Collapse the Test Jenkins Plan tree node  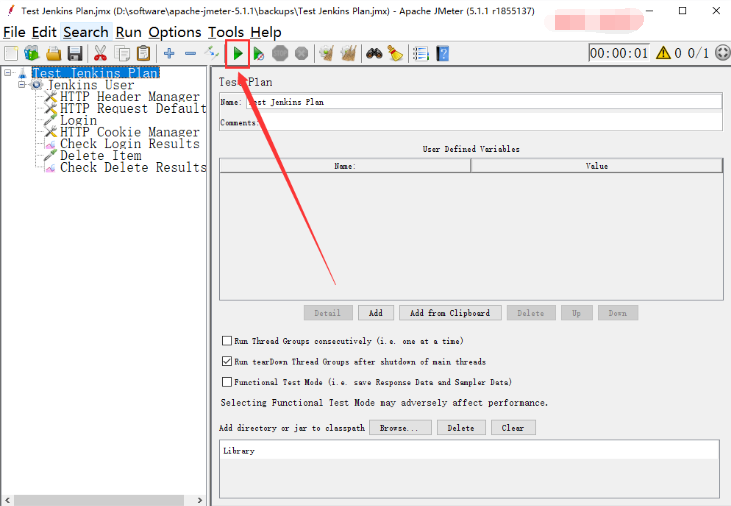7,73
